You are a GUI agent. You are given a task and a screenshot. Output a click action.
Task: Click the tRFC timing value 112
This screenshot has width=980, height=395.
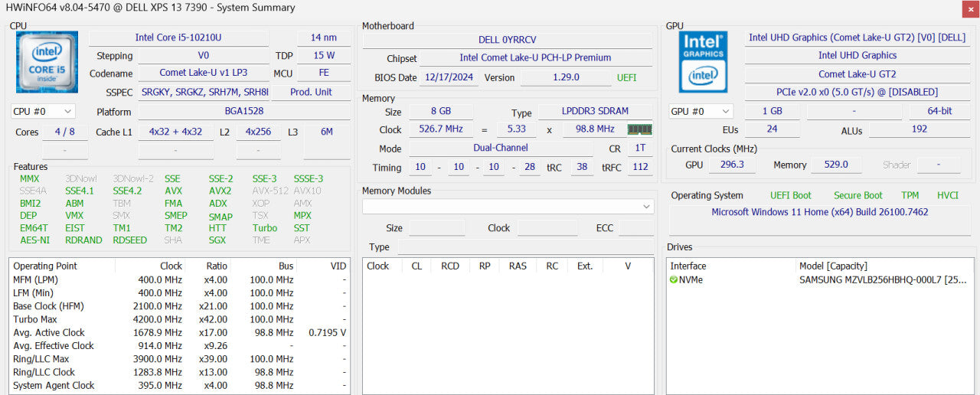pyautogui.click(x=640, y=168)
